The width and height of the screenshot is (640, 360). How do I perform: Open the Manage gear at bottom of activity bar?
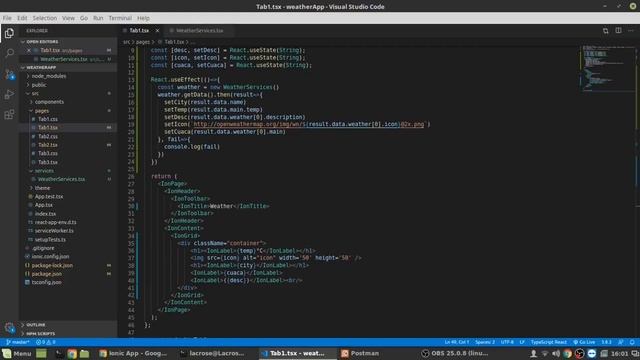(9, 327)
